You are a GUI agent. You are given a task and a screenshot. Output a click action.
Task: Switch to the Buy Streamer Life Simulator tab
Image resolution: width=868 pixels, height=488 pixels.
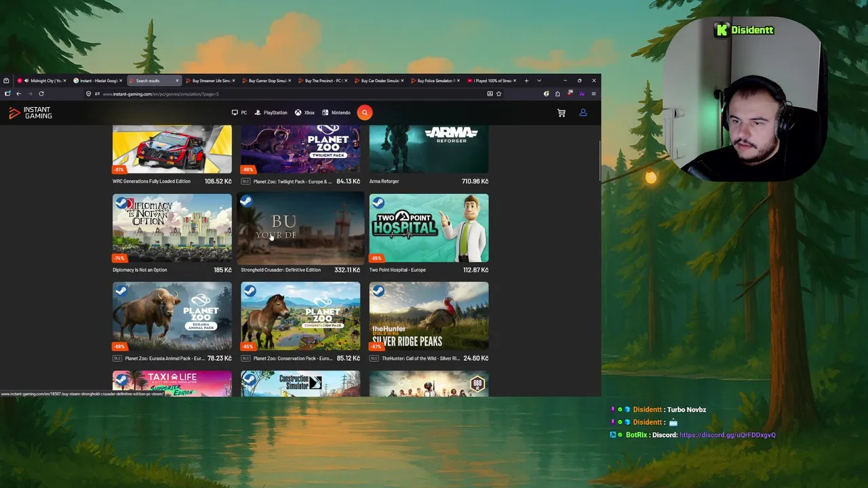point(210,81)
